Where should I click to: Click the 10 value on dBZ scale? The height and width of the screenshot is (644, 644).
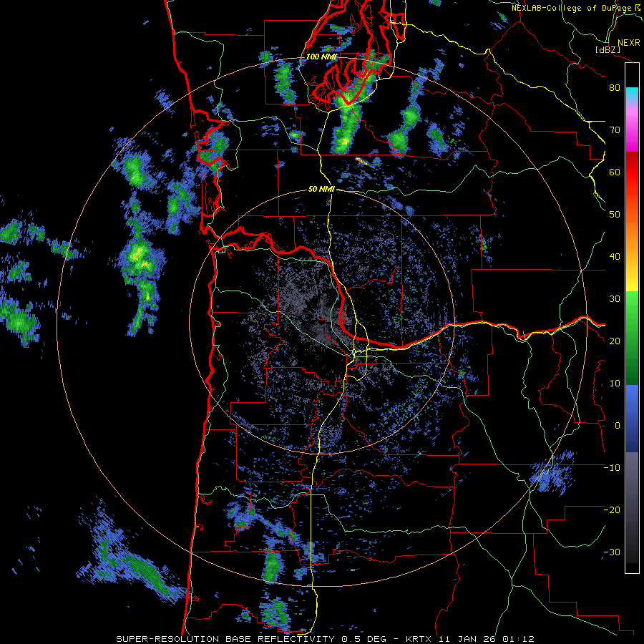(x=615, y=384)
